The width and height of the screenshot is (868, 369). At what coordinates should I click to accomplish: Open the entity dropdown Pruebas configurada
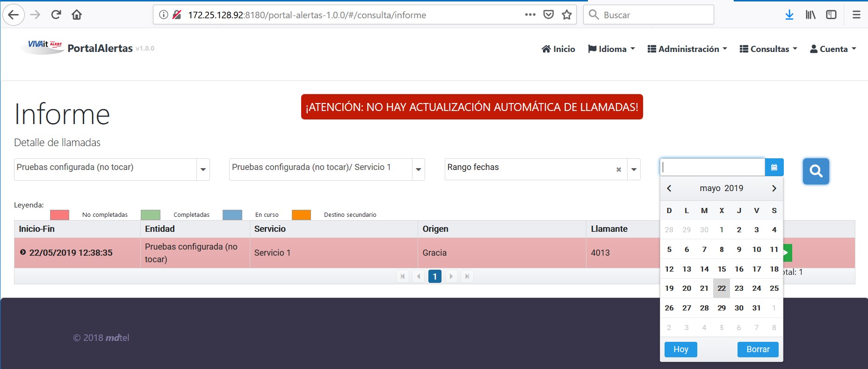[x=203, y=170]
